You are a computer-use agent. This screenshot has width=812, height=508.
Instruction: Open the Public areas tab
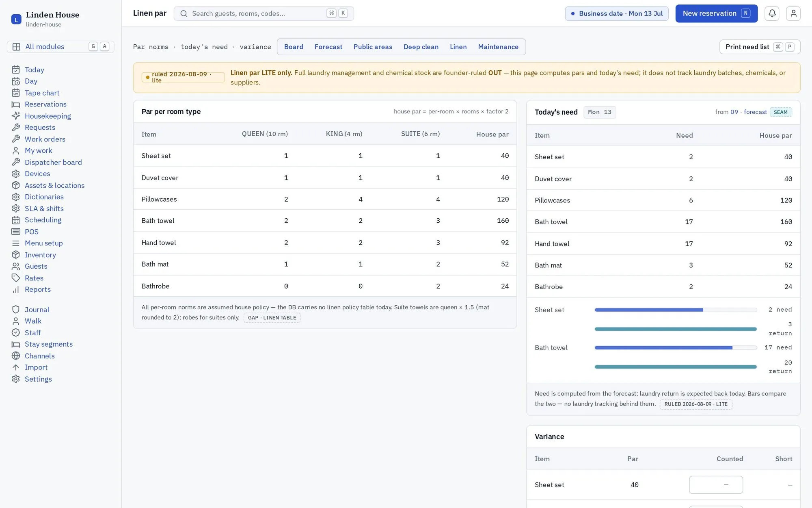(x=373, y=47)
